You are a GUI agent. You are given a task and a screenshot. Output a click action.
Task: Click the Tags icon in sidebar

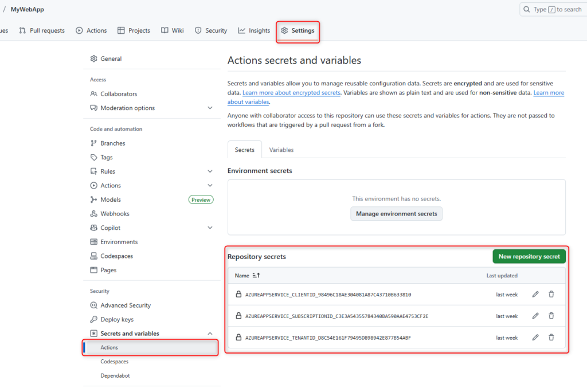tap(93, 157)
